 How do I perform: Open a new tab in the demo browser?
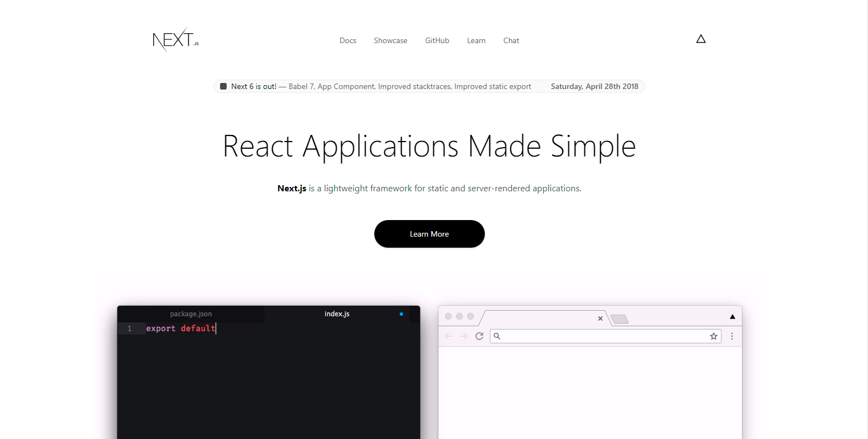click(620, 319)
